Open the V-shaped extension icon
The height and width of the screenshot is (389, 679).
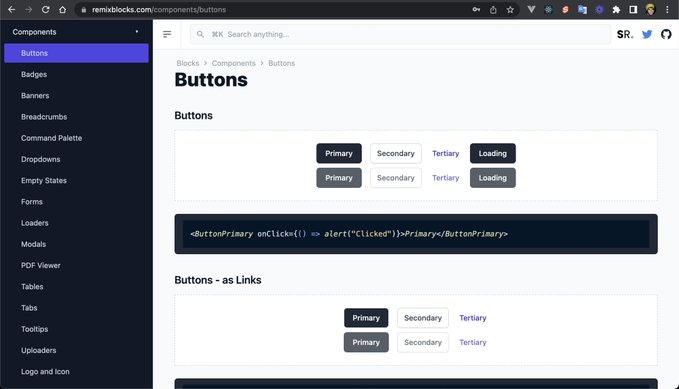click(x=531, y=10)
